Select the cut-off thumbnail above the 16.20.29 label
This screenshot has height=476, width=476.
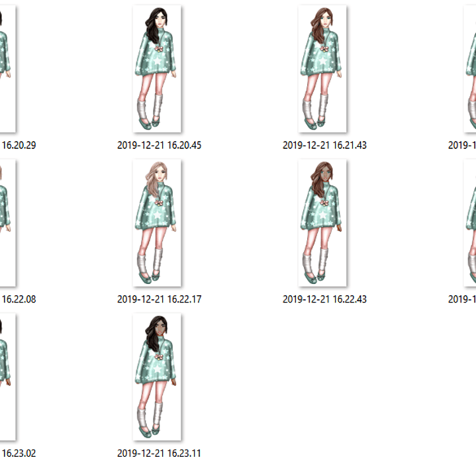(7, 69)
